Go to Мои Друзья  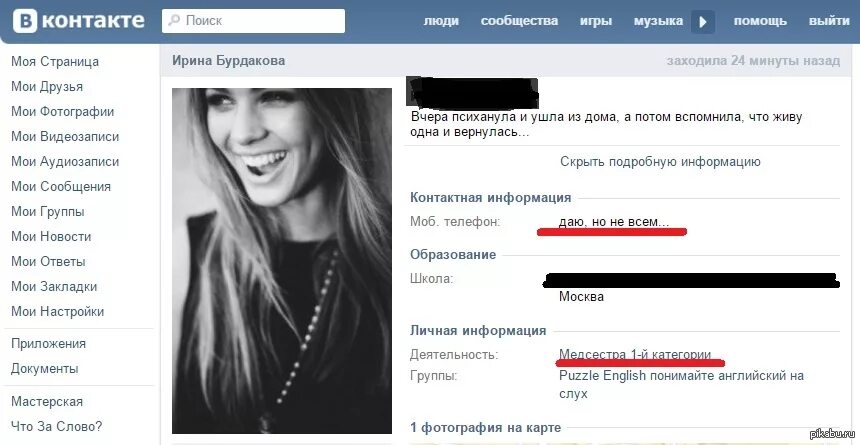pos(47,87)
